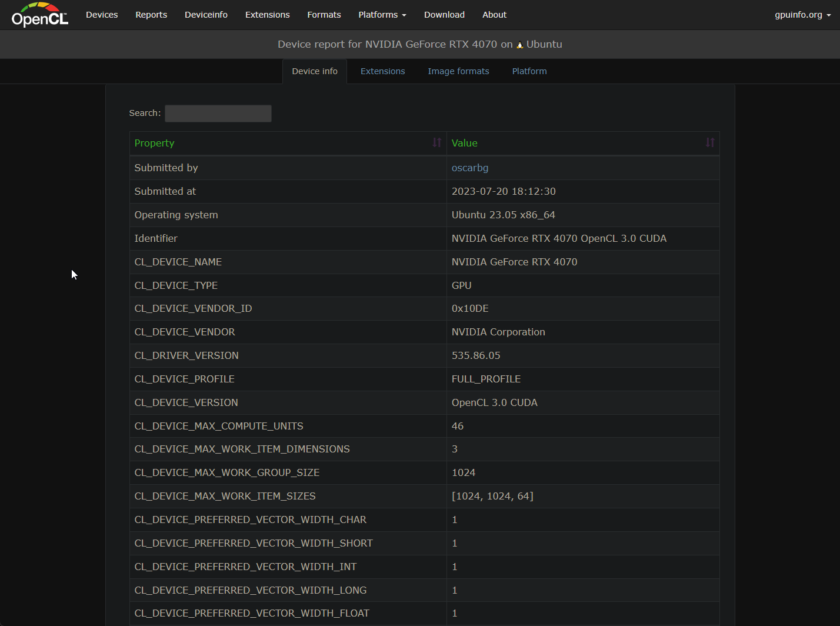
Task: Open the About page
Action: click(494, 15)
